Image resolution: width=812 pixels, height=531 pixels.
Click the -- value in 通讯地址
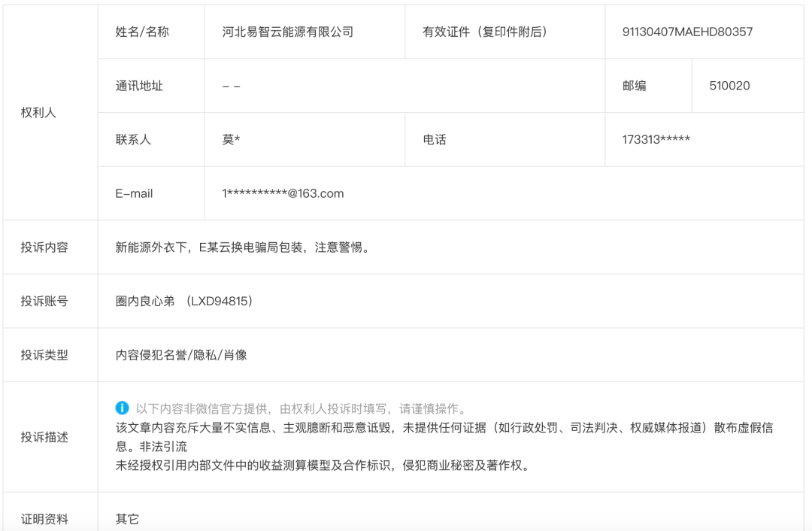point(231,86)
